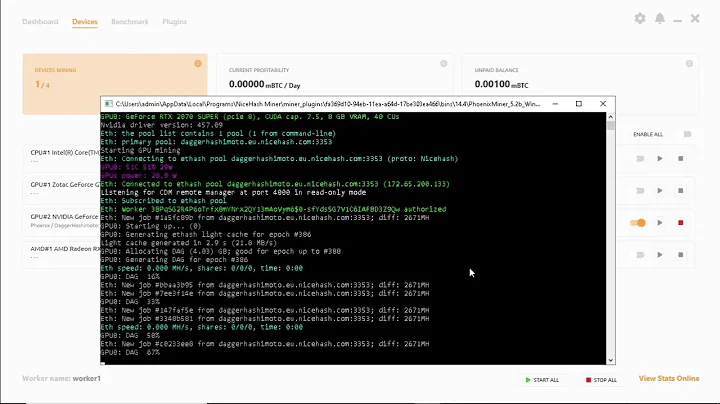
Task: Open the View Stats Online link
Action: pos(669,378)
